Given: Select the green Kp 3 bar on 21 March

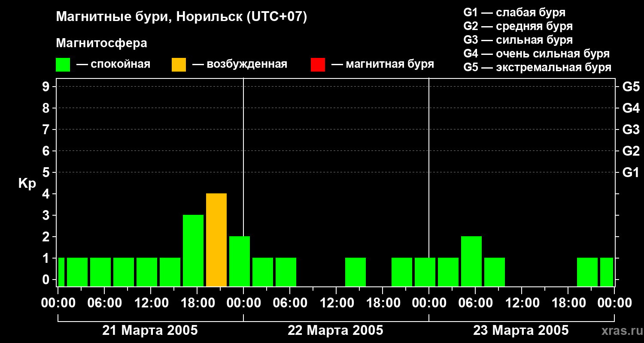Looking at the screenshot, I should coord(193,251).
